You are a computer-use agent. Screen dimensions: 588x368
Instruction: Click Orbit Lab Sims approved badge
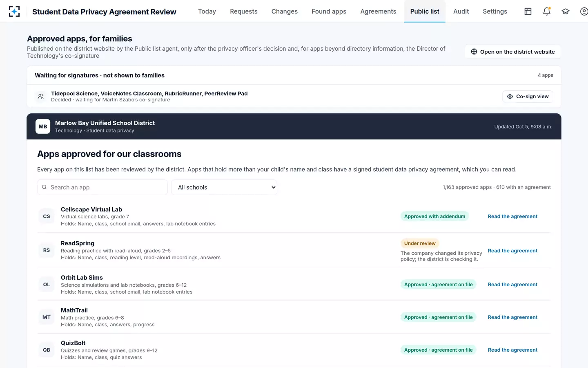pos(438,285)
